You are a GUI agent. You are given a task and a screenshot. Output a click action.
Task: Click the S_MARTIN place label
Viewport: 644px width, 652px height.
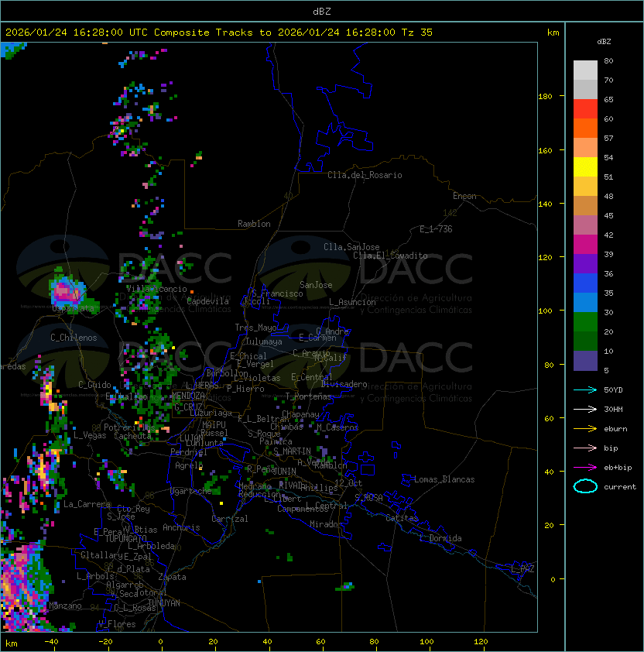point(292,451)
